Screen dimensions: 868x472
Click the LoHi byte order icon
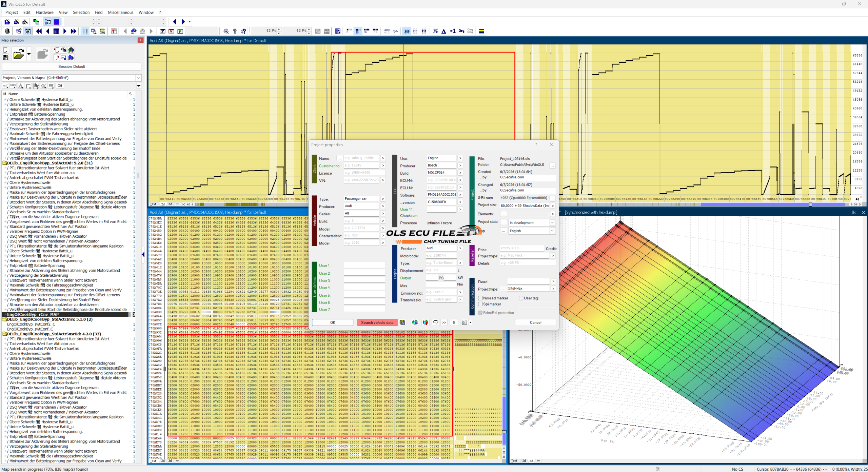387,31
